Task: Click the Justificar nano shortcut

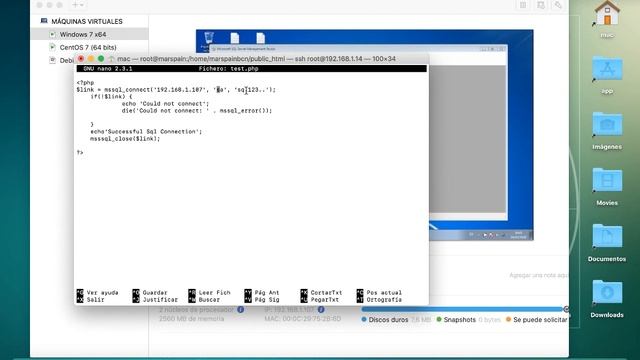Action: (x=155, y=300)
